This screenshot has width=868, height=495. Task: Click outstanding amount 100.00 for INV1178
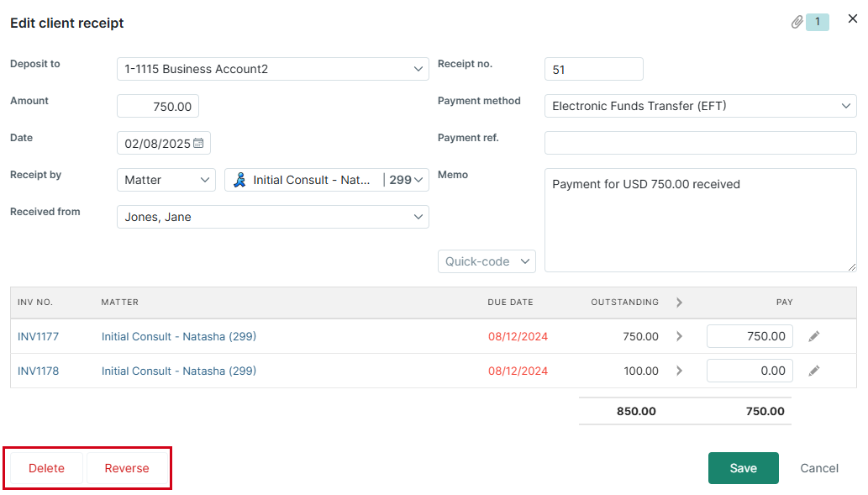coord(641,371)
